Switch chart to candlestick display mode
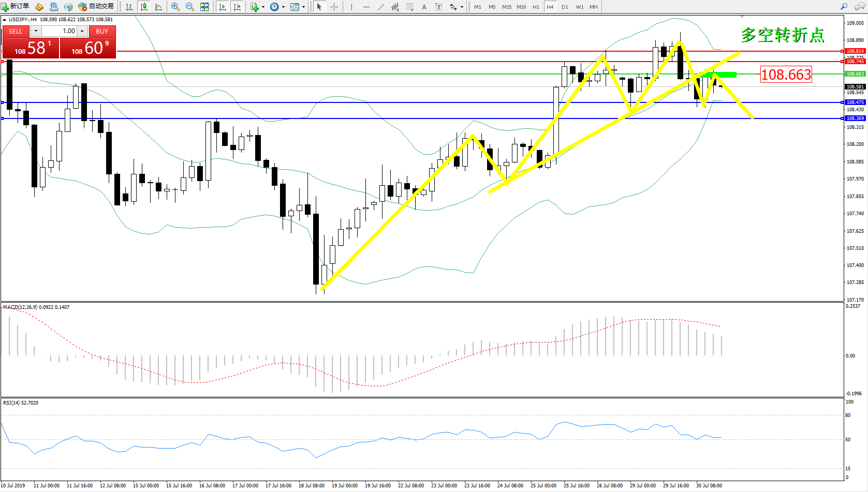Screen dimensions: 868x492 click(x=144, y=7)
